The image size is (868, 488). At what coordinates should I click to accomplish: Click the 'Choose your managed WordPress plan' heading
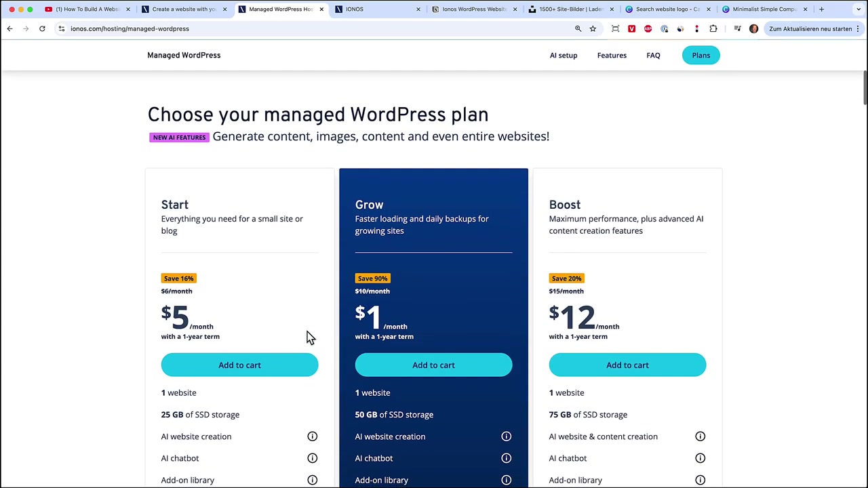318,115
